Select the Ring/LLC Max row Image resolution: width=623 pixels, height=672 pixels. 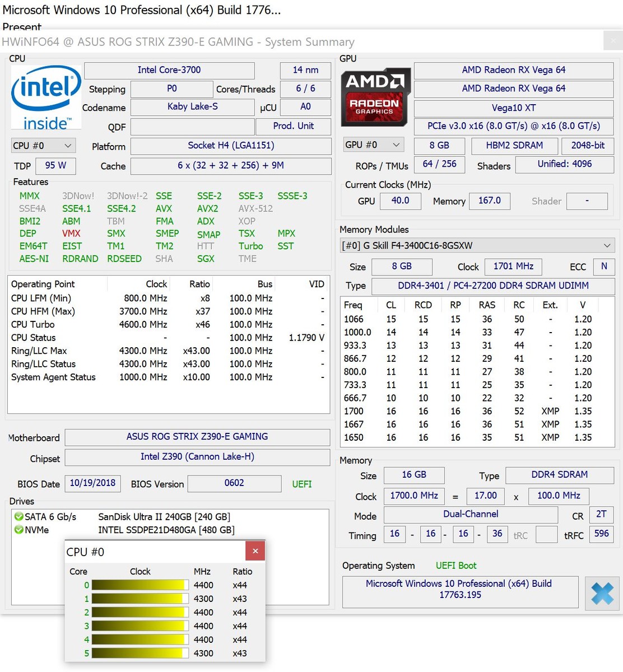[168, 351]
